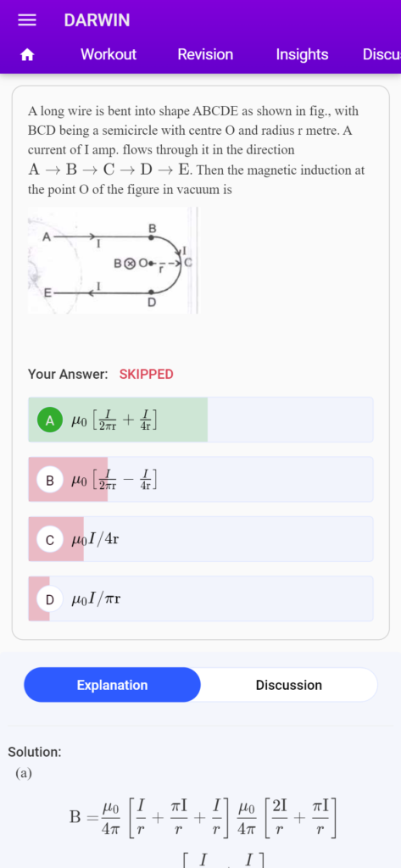The height and width of the screenshot is (868, 401).
Task: Select option D circle badge
Action: 50,599
